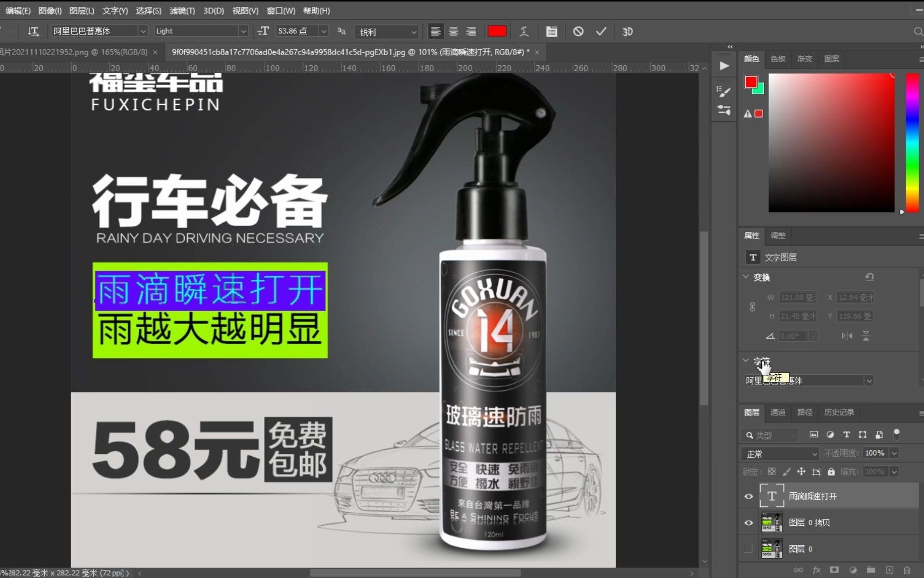Viewport: 924px width, 578px height.
Task: Switch to the 色板 tab
Action: [778, 59]
